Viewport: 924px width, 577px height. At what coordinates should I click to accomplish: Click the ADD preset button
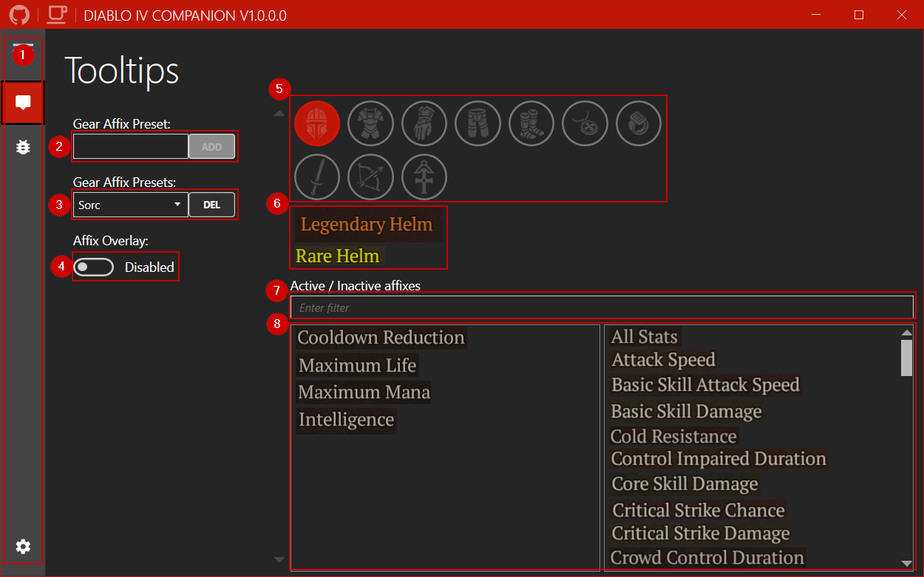(x=212, y=147)
